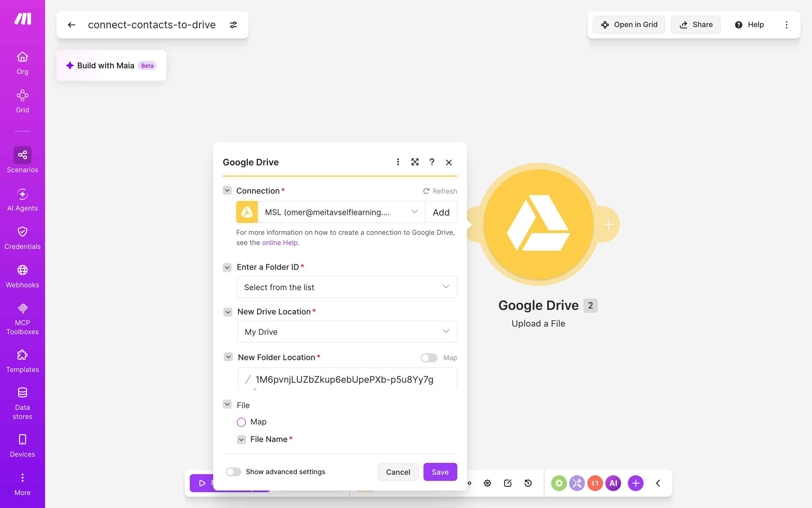Click Cancel in the Google Drive dialog
812x508 pixels.
pyautogui.click(x=398, y=472)
